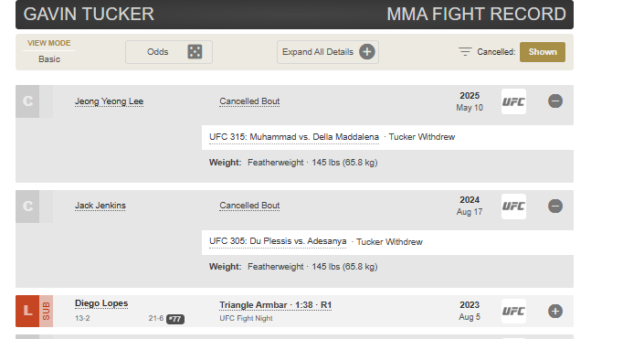The height and width of the screenshot is (339, 644).
Task: Open the Diego Lopes fighter page
Action: click(x=101, y=303)
